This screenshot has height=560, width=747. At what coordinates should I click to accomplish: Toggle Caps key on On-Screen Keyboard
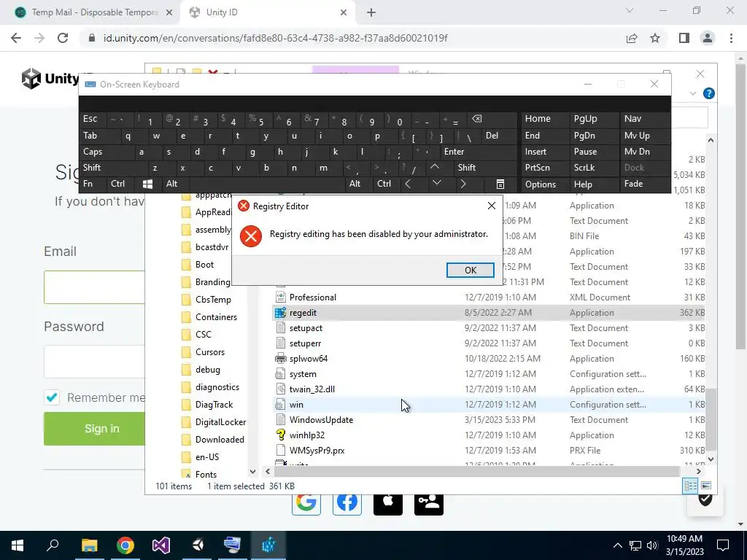coord(105,152)
